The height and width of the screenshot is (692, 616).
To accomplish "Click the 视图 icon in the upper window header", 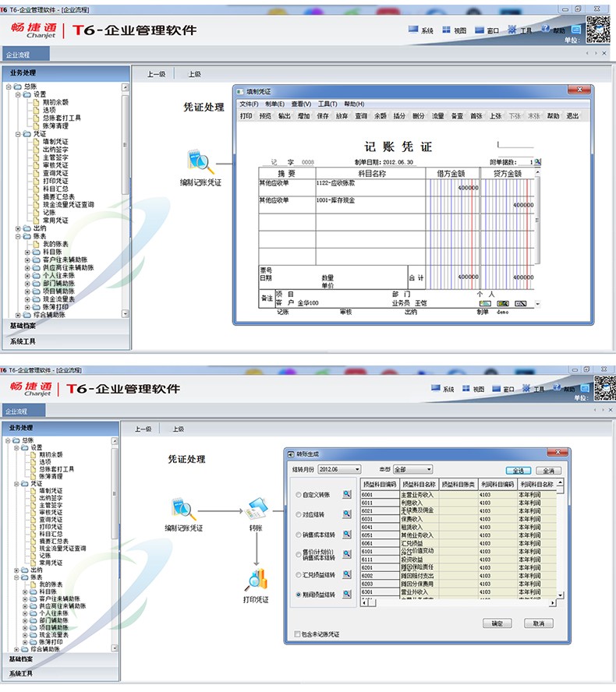I will (x=447, y=30).
